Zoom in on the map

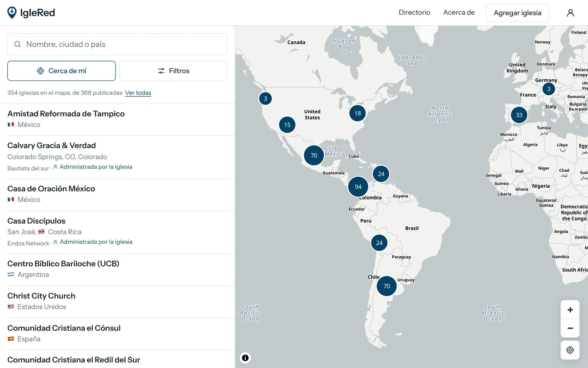tap(570, 310)
